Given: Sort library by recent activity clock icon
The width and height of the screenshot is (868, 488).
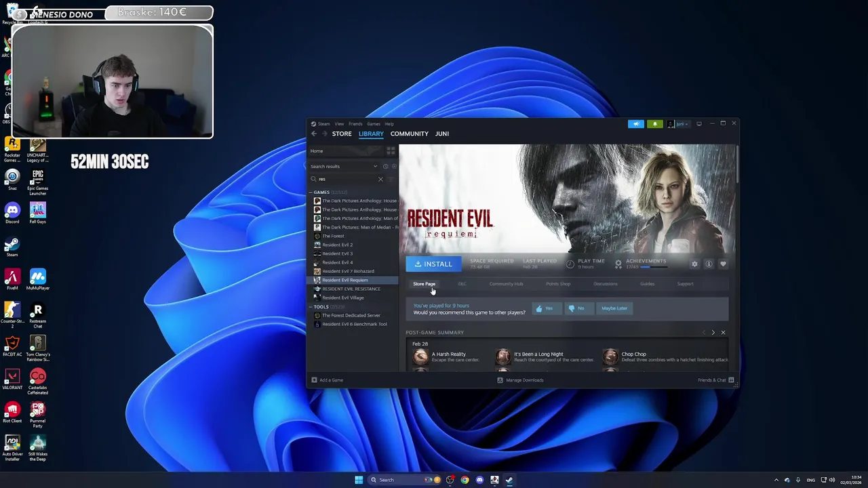Looking at the screenshot, I should pos(385,167).
